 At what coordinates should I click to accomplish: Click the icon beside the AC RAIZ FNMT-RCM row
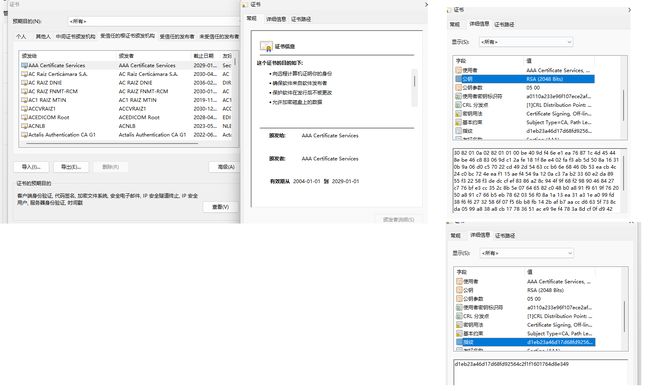pos(24,92)
